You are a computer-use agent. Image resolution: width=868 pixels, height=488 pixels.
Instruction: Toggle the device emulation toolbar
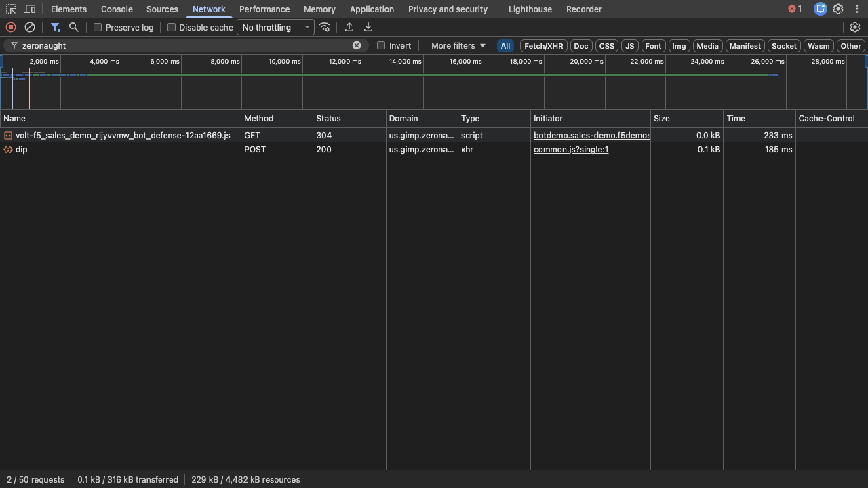pyautogui.click(x=30, y=9)
